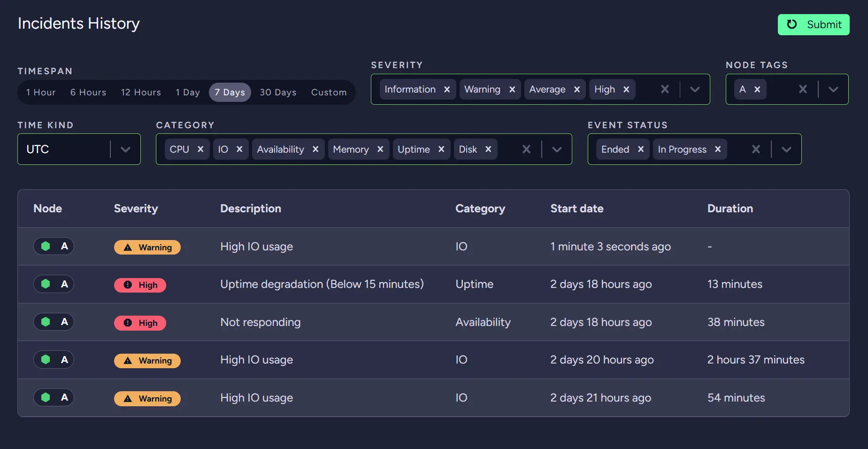Remove the Warning severity filter chip
868x449 pixels.
click(x=512, y=89)
